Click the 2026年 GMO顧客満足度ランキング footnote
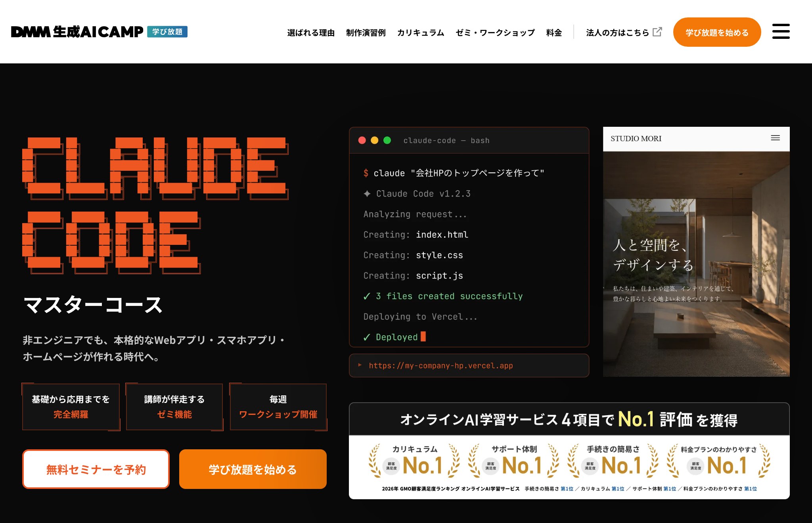The image size is (812, 523). pos(569,489)
